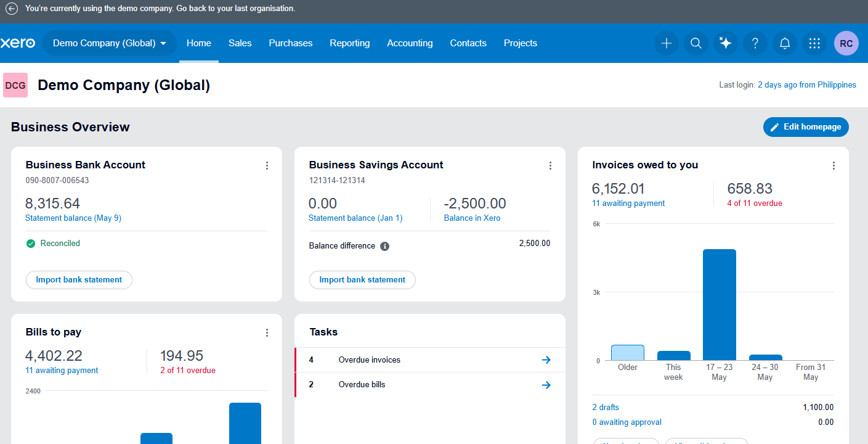This screenshot has width=868, height=444.
Task: Open Business Savings Account options menu
Action: (x=550, y=165)
